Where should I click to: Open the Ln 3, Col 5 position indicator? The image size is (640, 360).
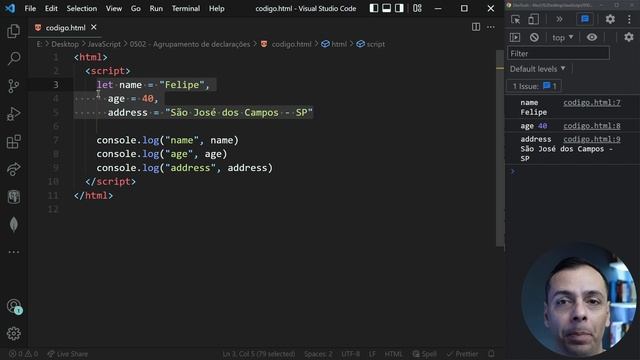pyautogui.click(x=259, y=354)
